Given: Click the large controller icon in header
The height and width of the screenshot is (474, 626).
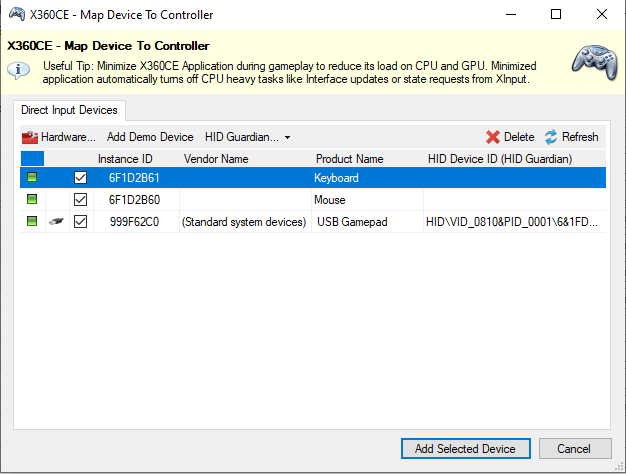Looking at the screenshot, I should click(x=594, y=62).
